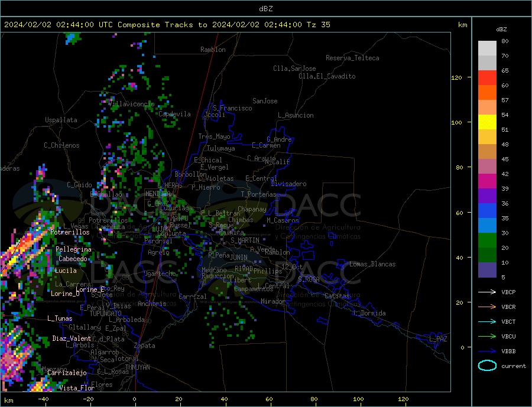Click the 'Pellegrina' map label
The height and width of the screenshot is (407, 532).
74,250
